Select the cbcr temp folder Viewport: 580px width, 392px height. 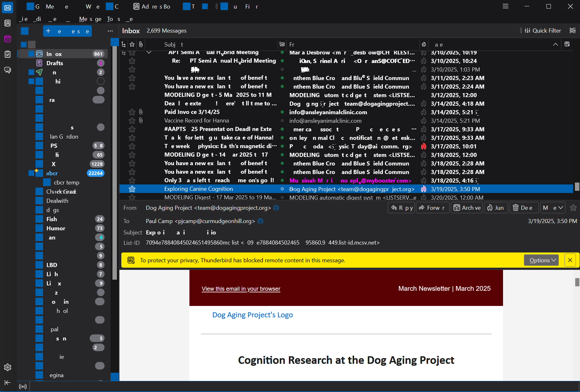point(63,182)
